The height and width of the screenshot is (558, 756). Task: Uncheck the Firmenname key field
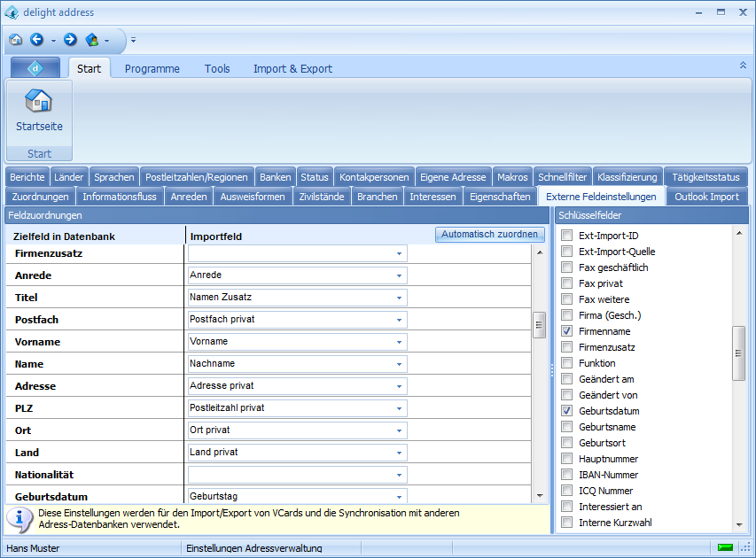coord(566,331)
